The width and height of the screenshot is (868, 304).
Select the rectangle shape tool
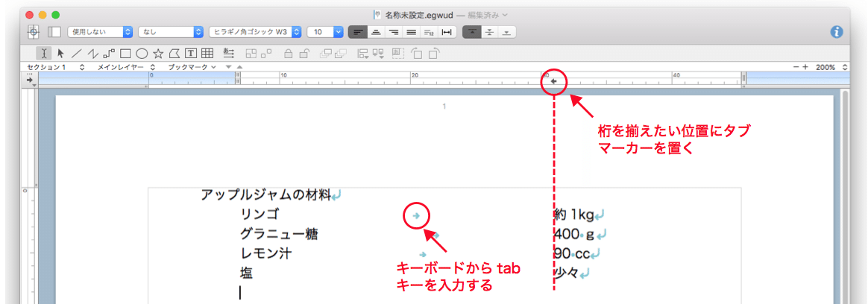pyautogui.click(x=125, y=54)
